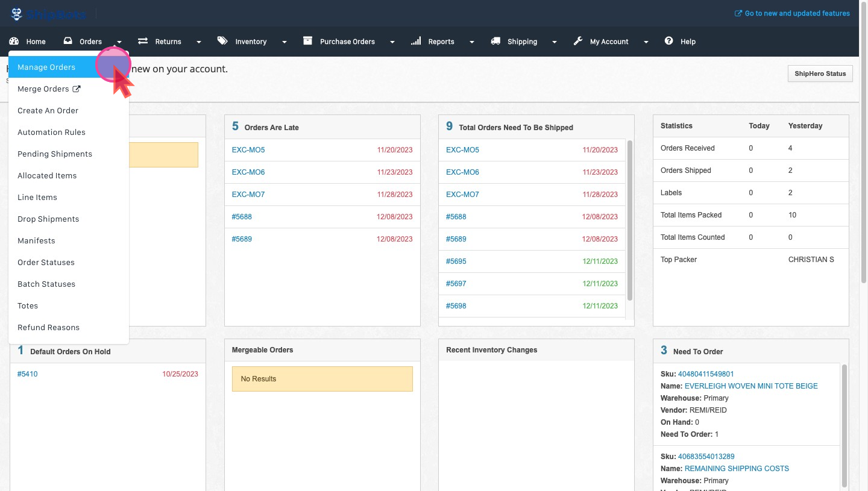
Task: Click the Shipping truck icon
Action: [495, 41]
